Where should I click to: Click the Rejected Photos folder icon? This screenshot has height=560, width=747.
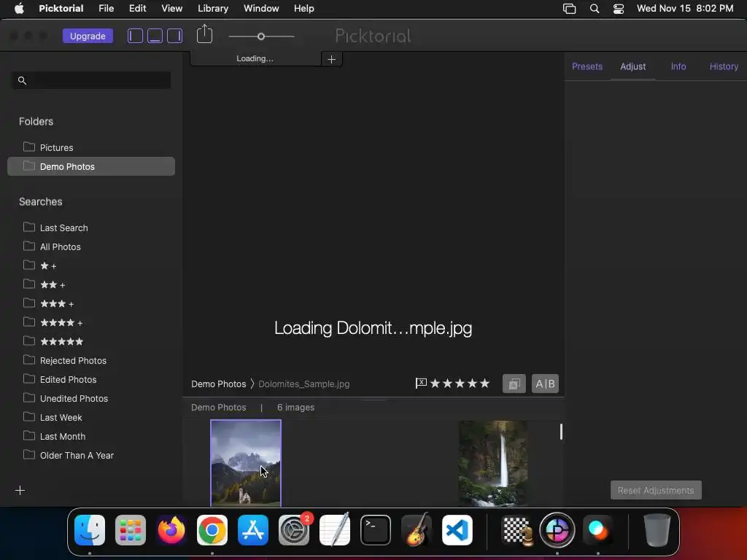coord(29,359)
